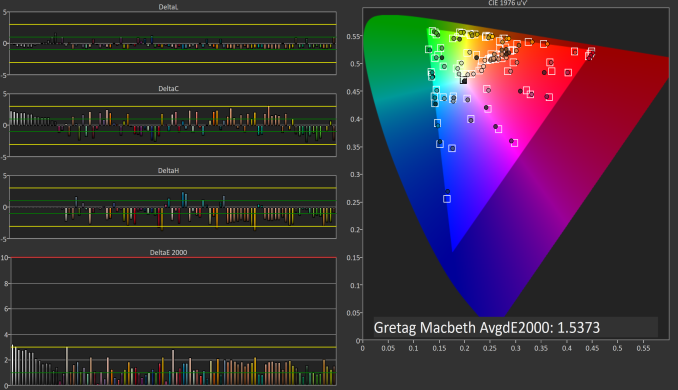The height and width of the screenshot is (390, 678).
Task: Select the rightmost red target square in CIE diagram
Action: coord(592,51)
